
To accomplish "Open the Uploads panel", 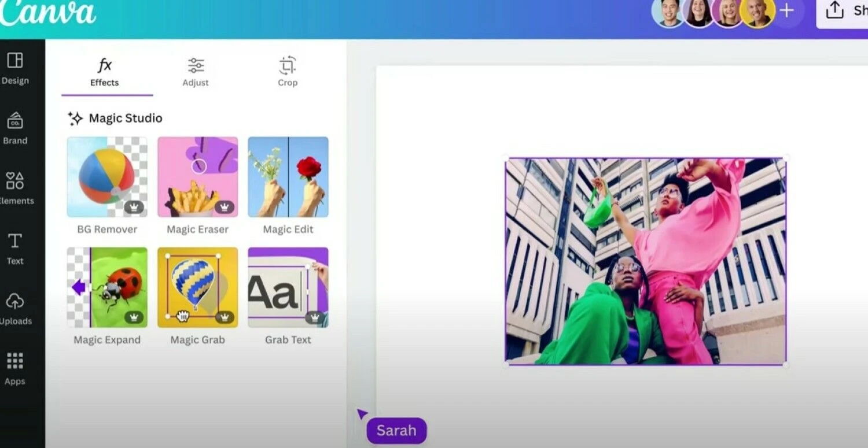I will coord(15,308).
